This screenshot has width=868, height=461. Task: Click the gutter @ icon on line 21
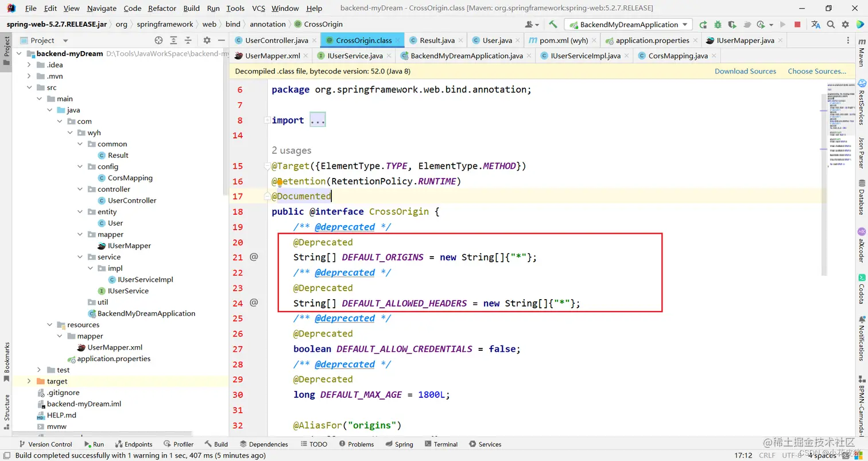pos(254,257)
